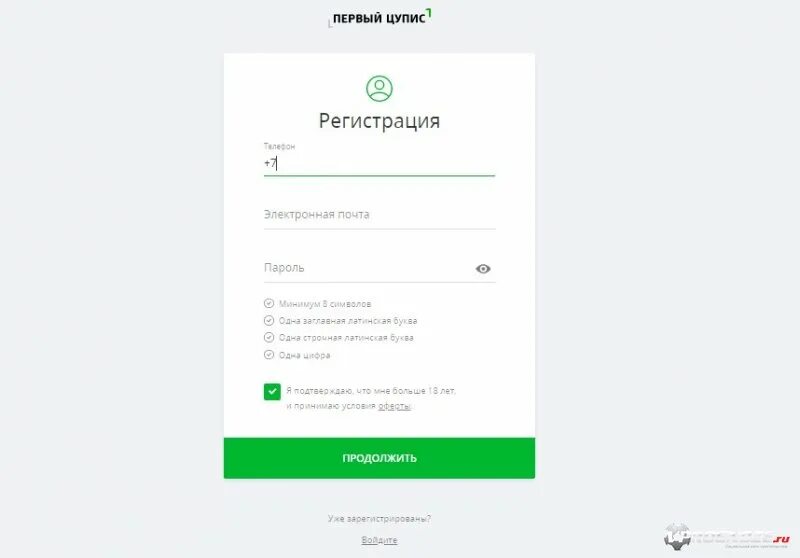Screen dimensions: 800x558
Task: Uncheck the 18 years confirmation checkbox
Action: [272, 392]
